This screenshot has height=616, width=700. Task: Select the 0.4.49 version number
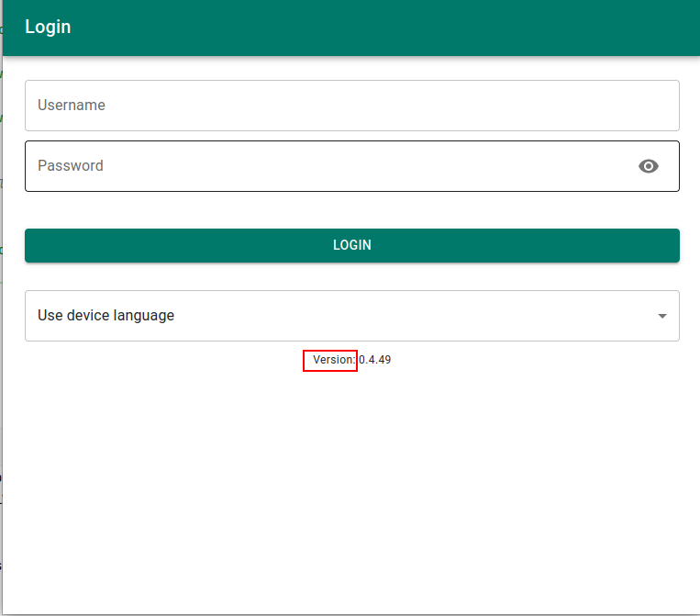[375, 360]
